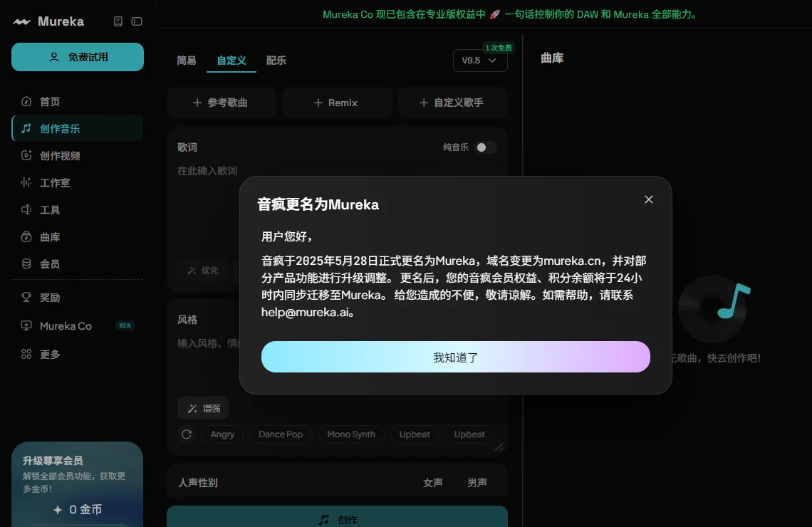Click the coin stack icon beside 会员
The height and width of the screenshot is (527, 812).
(26, 263)
